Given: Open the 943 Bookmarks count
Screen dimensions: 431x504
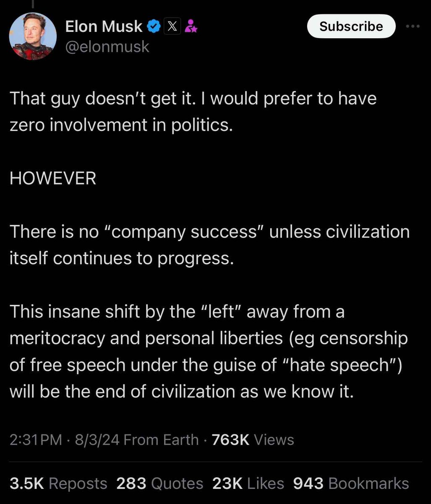Looking at the screenshot, I should click(351, 483).
